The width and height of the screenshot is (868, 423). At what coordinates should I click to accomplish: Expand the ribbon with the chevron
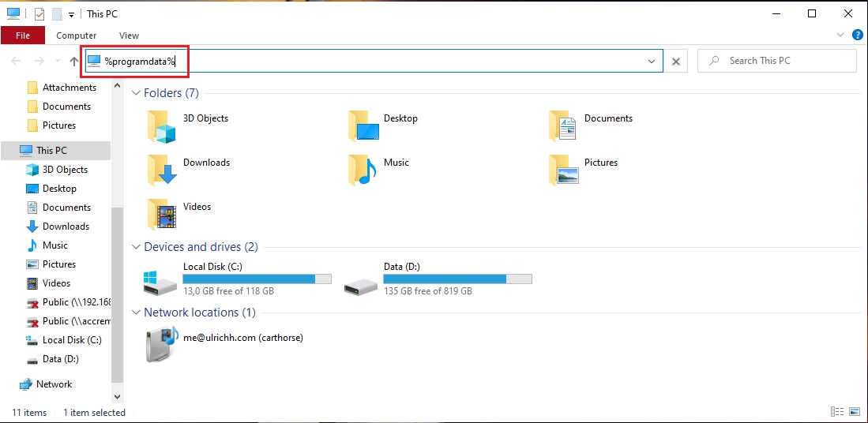(840, 36)
